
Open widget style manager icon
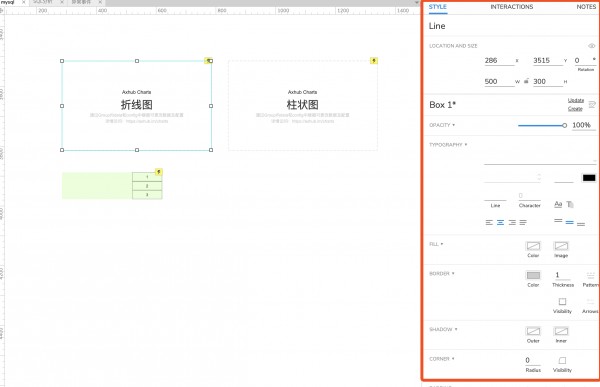(592, 105)
